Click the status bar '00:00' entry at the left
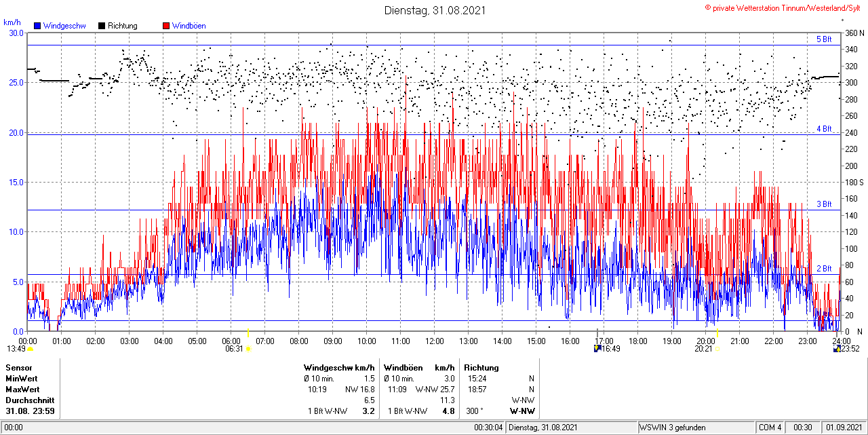Image resolution: width=868 pixels, height=435 pixels. pos(13,428)
